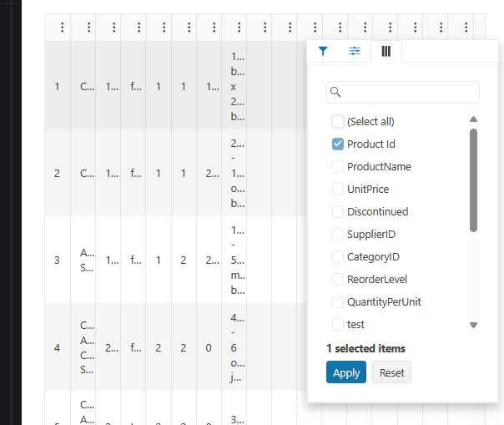The image size is (504, 425).
Task: Click the search magnifier icon
Action: point(335,92)
